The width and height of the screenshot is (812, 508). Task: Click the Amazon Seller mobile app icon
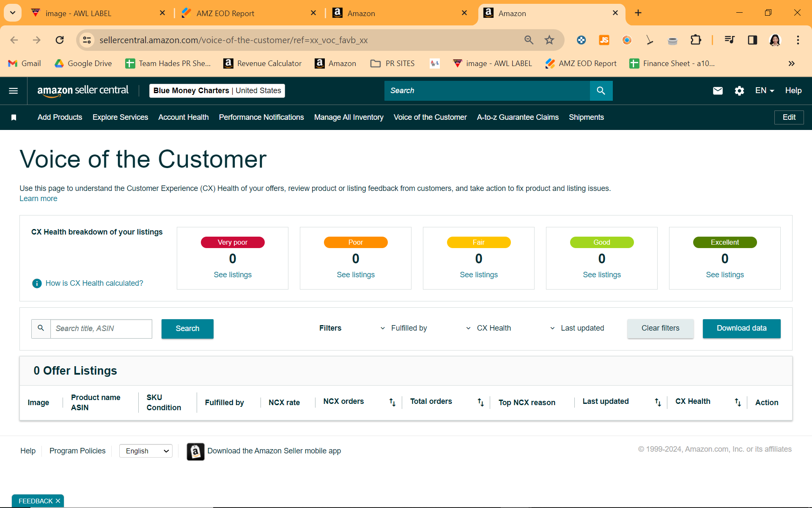(195, 451)
